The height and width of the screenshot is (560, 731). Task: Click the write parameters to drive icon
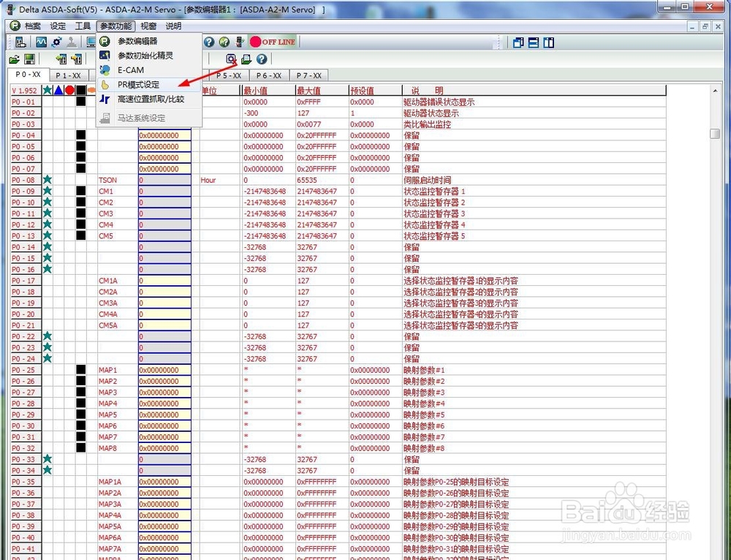(x=77, y=59)
